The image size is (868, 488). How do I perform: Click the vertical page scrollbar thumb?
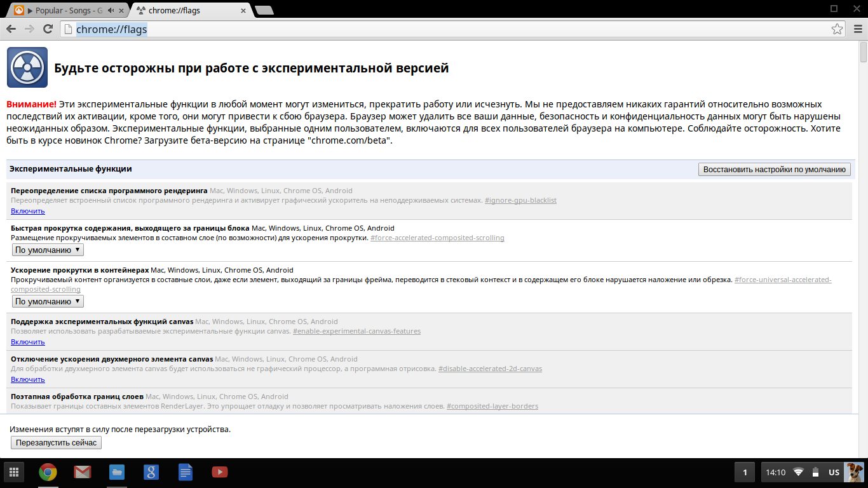coord(863,52)
